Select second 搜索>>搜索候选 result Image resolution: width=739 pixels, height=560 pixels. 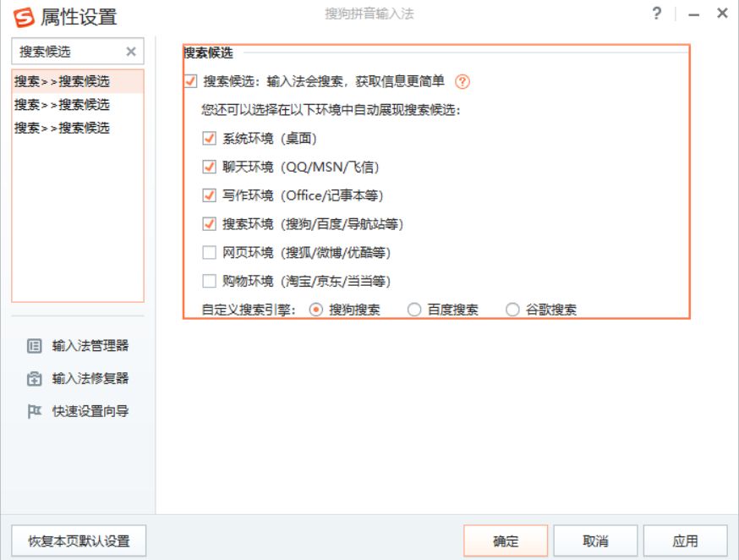(x=78, y=105)
